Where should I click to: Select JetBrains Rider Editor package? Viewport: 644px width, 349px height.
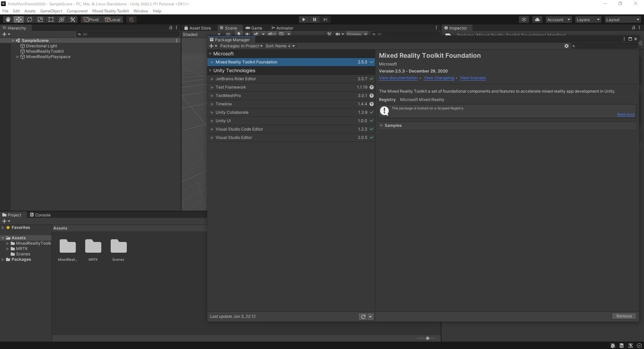click(291, 79)
